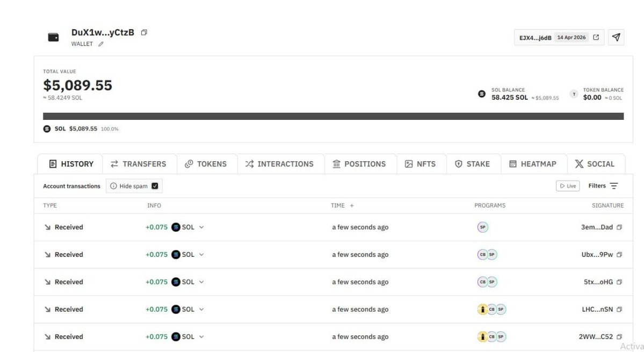Viewport: 644px width, 352px height.
Task: Click Received arrow icon in Ubx...9Pw row
Action: (x=48, y=255)
